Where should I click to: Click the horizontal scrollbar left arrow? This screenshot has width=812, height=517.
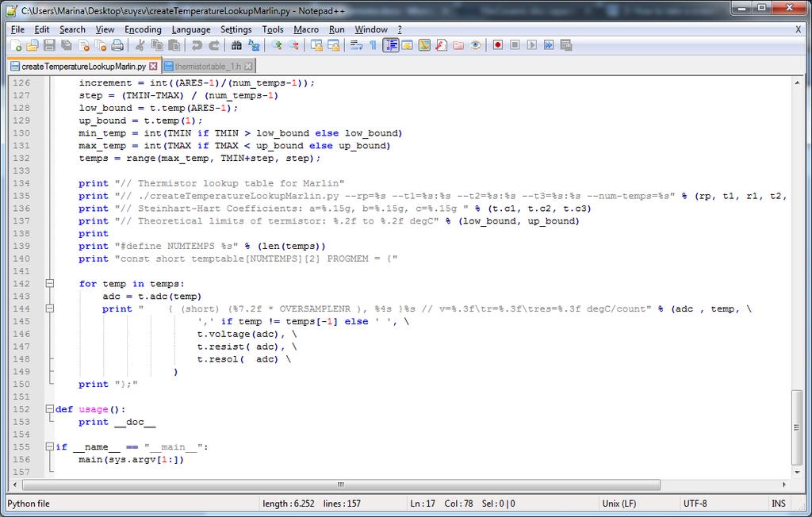pyautogui.click(x=14, y=484)
